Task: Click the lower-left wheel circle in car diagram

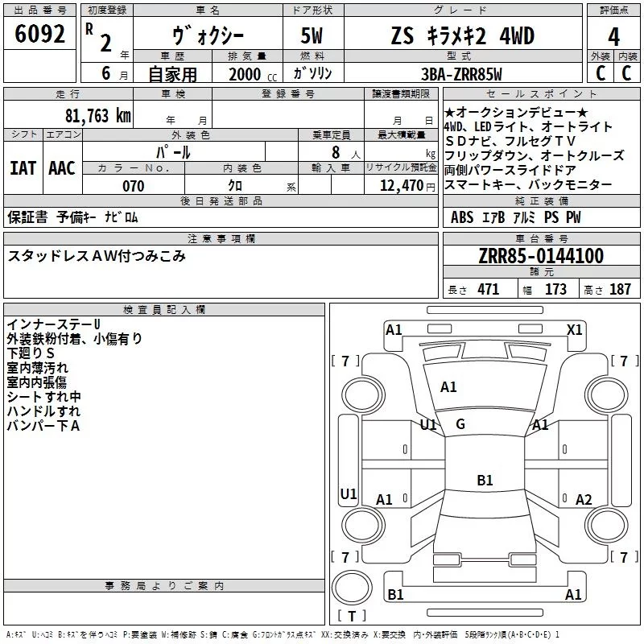Action: [x=363, y=525]
